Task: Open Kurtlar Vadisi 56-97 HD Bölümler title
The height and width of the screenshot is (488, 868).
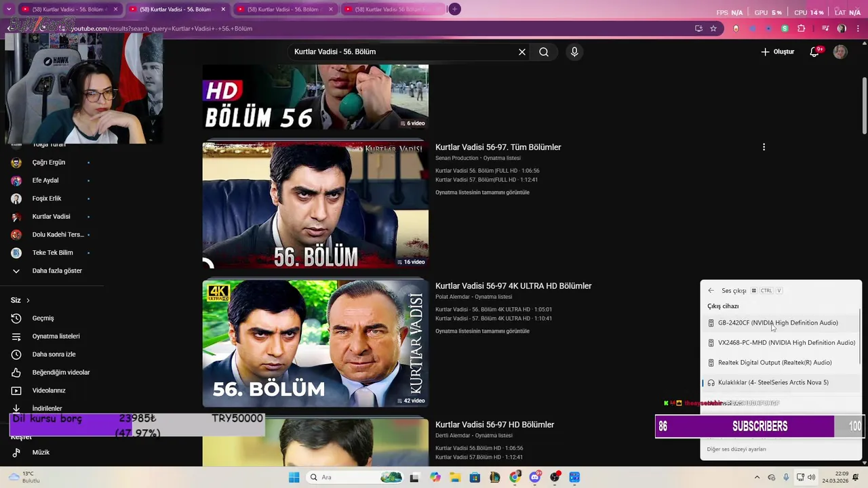Action: point(494,425)
